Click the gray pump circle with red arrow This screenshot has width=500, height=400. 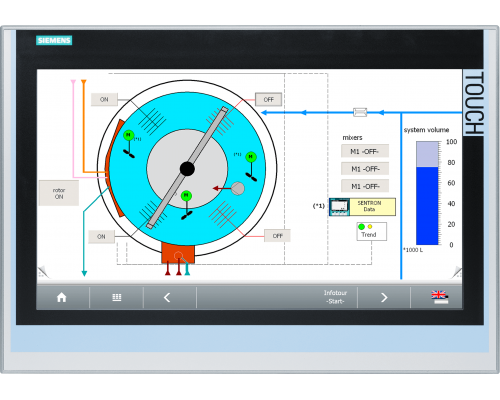pos(237,188)
